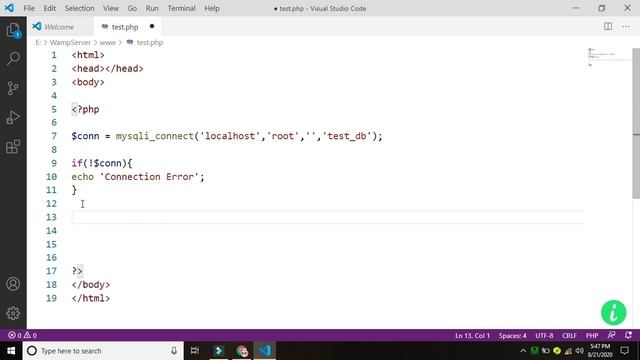640x360 pixels.
Task: Click the Visual Studio Code taskbar icon
Action: click(x=265, y=351)
